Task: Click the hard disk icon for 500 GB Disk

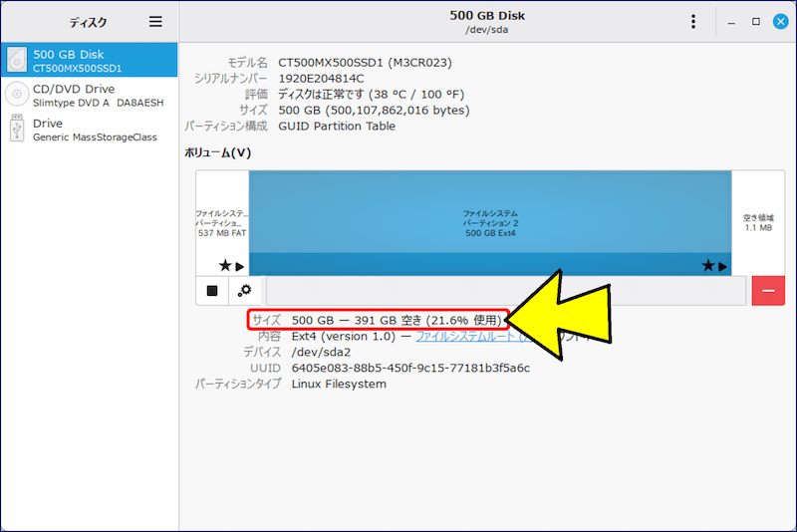Action: [x=17, y=60]
